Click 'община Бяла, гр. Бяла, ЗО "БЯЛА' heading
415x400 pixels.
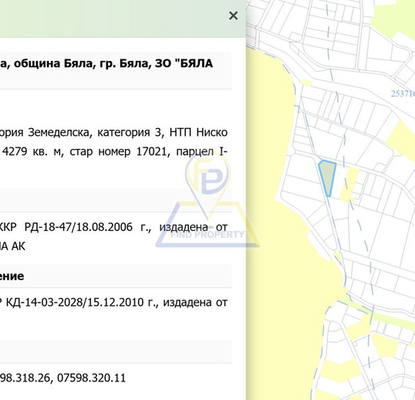112,63
